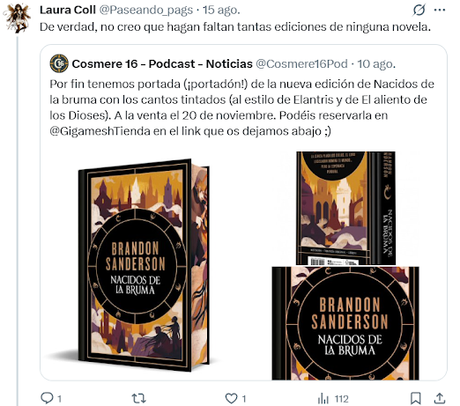Image resolution: width=460 pixels, height=406 pixels.
Task: Like the tweet with the heart icon
Action: (231, 398)
